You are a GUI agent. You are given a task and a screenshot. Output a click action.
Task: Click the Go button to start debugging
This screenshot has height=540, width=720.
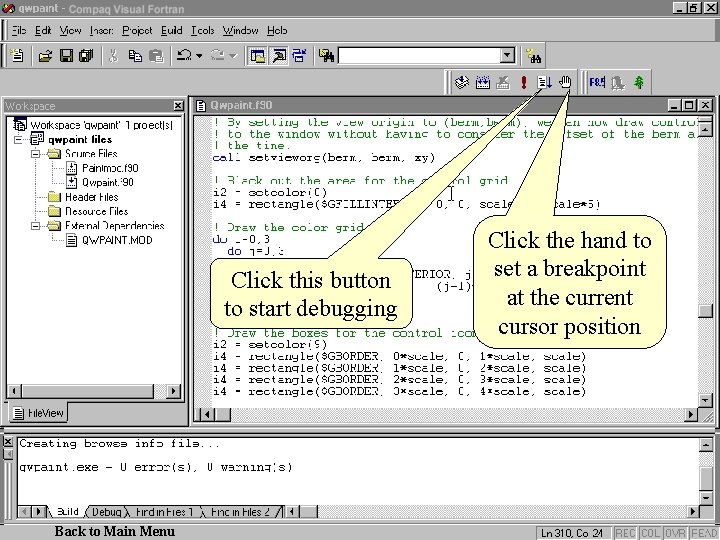pyautogui.click(x=545, y=83)
